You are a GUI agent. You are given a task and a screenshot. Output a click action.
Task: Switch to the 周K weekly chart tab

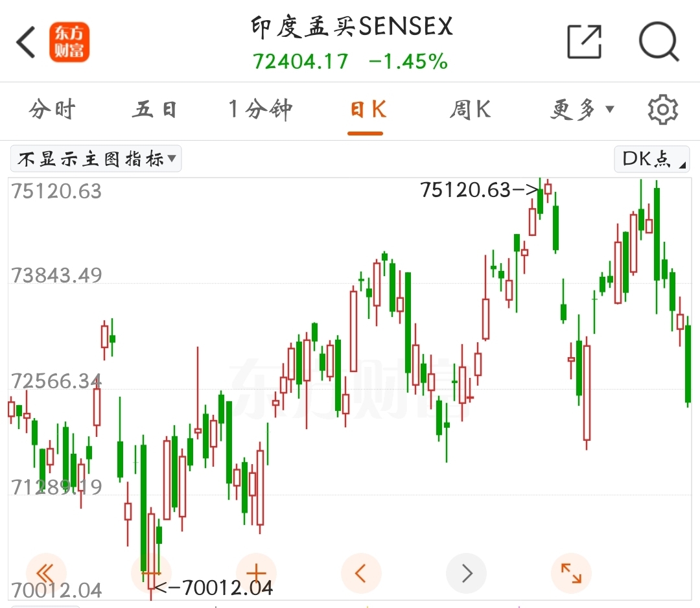(x=469, y=110)
